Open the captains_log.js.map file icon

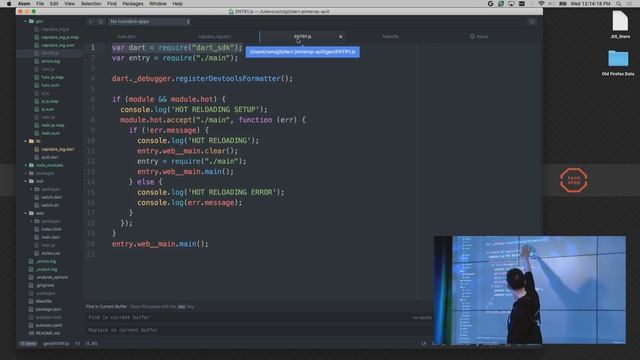point(37,37)
